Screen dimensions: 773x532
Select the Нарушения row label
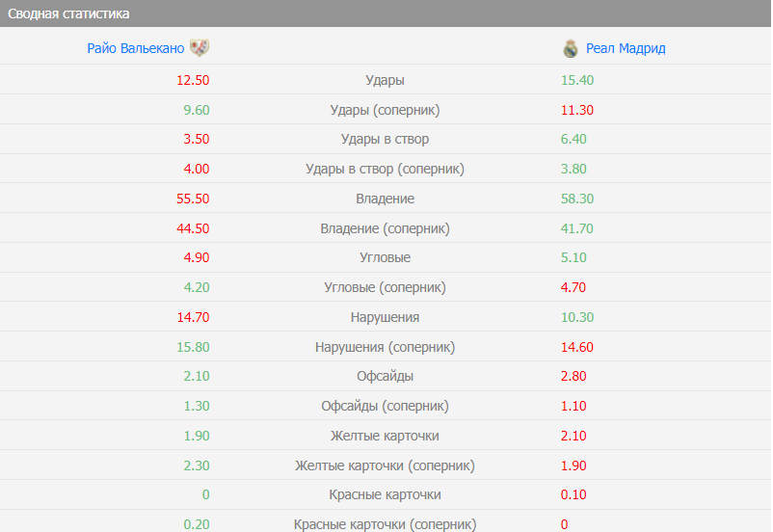385,317
